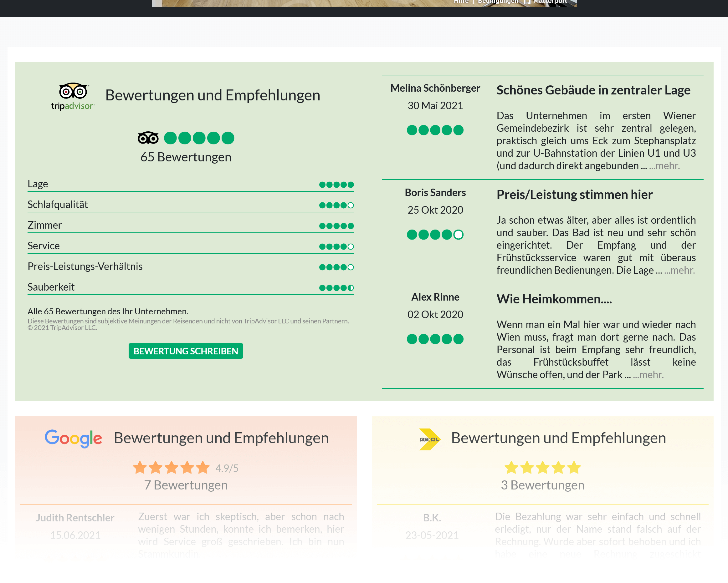
Task: Click the Google logo
Action: (x=73, y=438)
